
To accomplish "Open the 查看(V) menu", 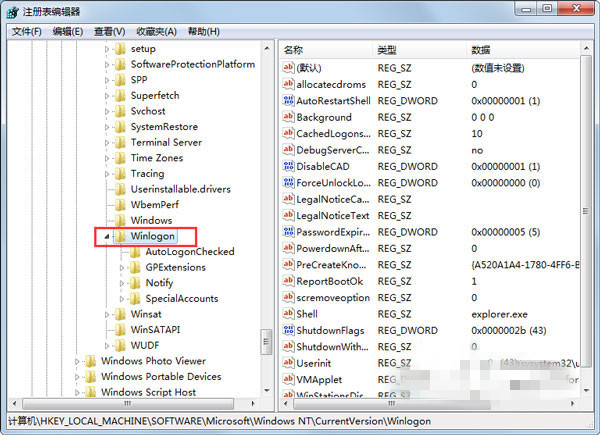I will (x=109, y=31).
